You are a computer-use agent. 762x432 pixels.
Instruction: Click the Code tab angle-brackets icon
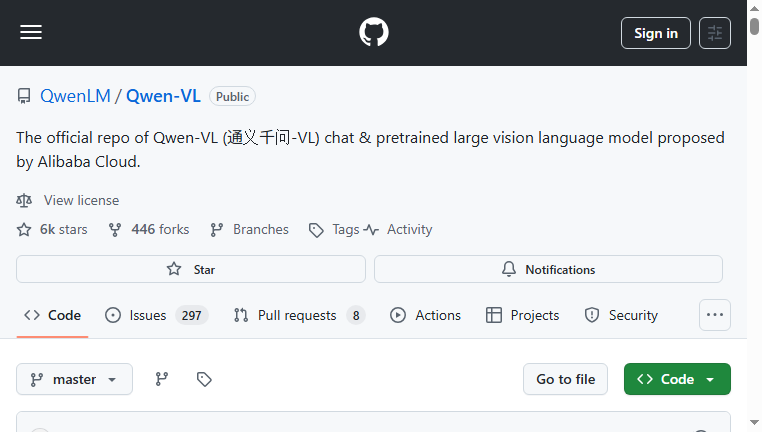point(32,315)
